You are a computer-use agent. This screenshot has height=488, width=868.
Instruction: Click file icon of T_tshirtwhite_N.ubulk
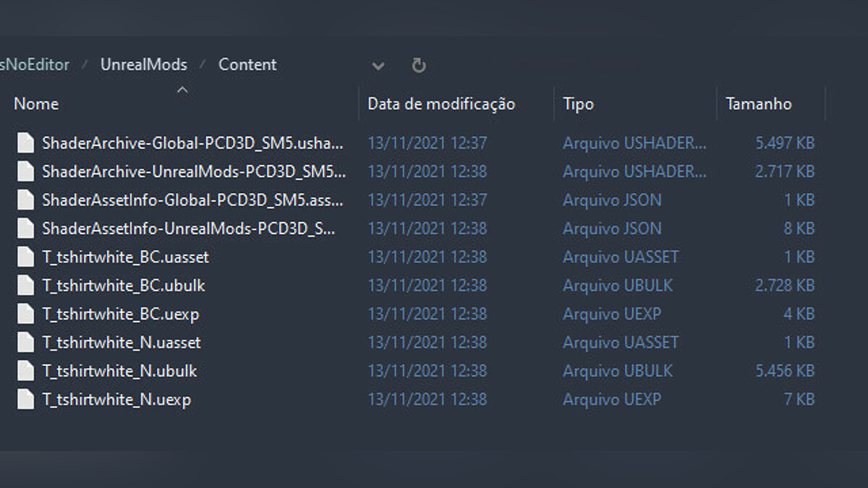click(26, 371)
